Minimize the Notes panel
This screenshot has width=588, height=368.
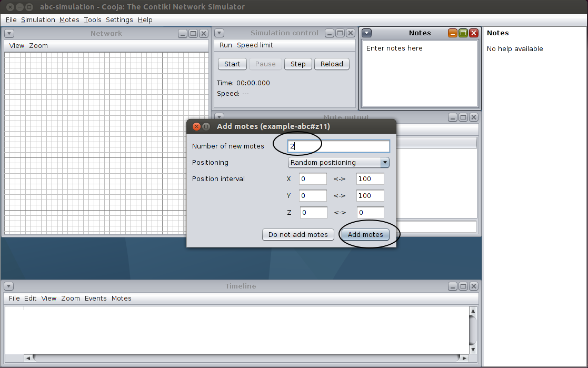pos(453,33)
